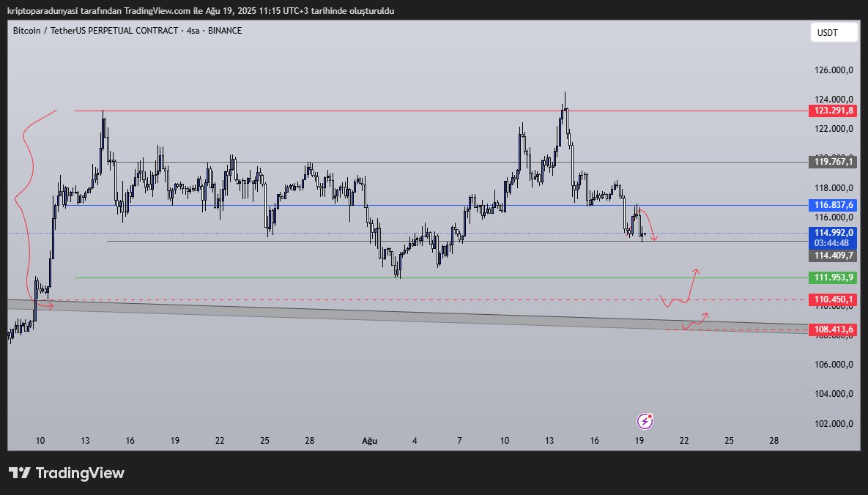Click the purple lightning event marker on chart
868x495 pixels.
(x=645, y=420)
